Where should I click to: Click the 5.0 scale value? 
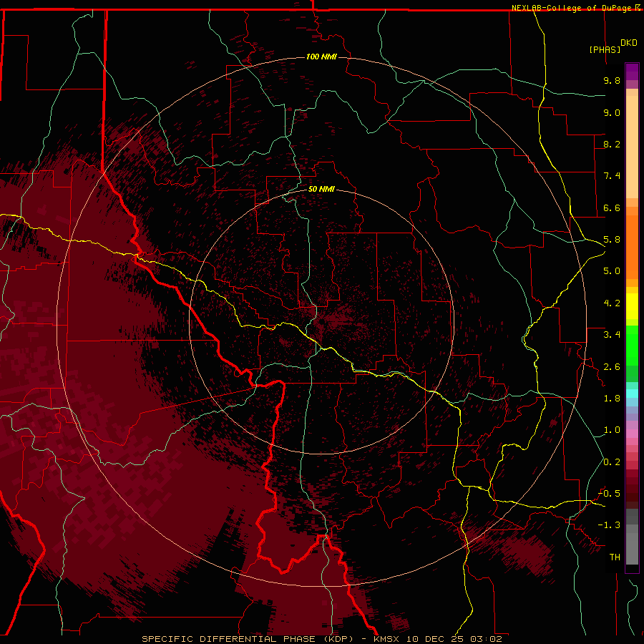[612, 271]
